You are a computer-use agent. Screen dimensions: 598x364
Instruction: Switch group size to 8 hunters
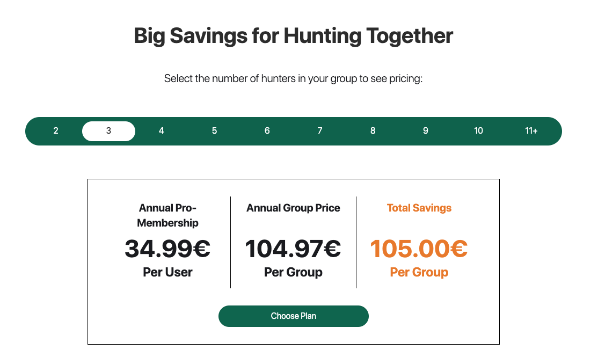[x=373, y=131]
